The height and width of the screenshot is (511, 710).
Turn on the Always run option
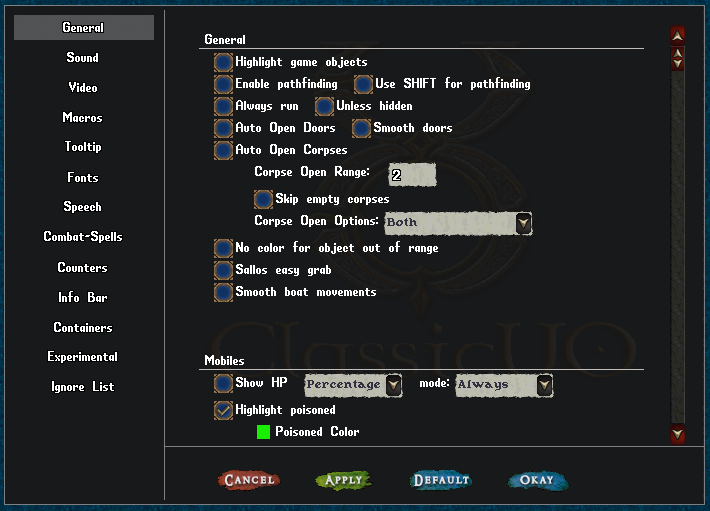pyautogui.click(x=223, y=106)
